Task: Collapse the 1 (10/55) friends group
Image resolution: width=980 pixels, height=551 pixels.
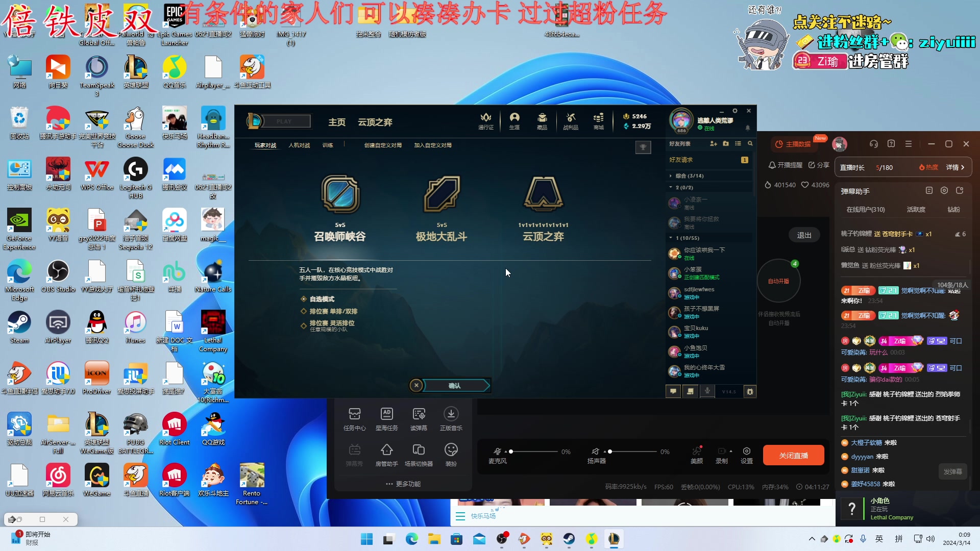Action: (x=709, y=238)
